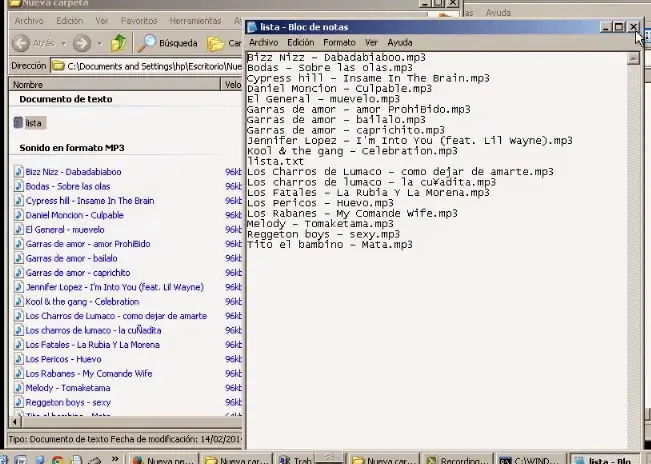Viewport: 651px width, 464px height.
Task: Click Explorer horizontal scrollbar left arrow
Action: pos(15,422)
